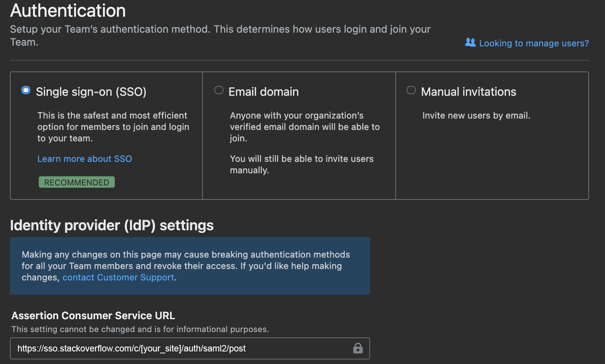Click the 'This setting cannot be changed' helper text
605x364 pixels.
(140, 329)
